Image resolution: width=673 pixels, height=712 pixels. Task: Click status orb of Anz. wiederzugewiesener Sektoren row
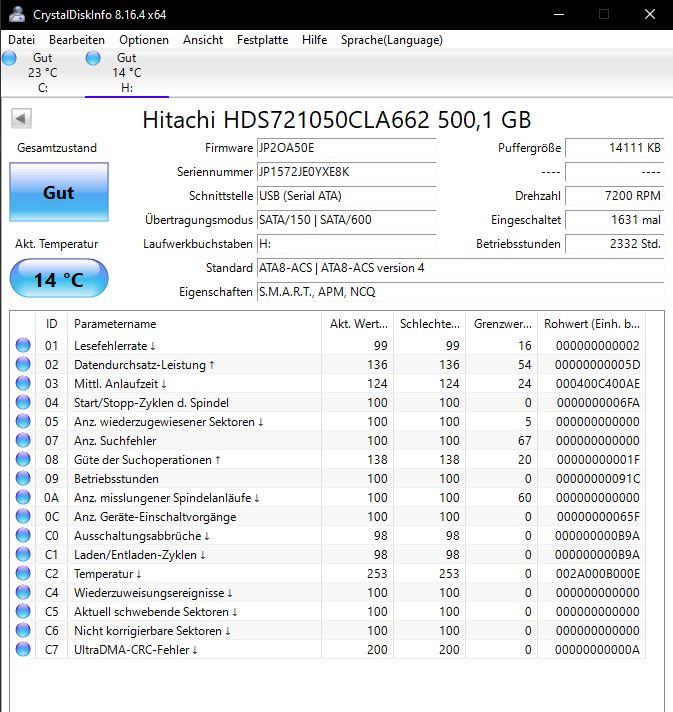coord(23,422)
